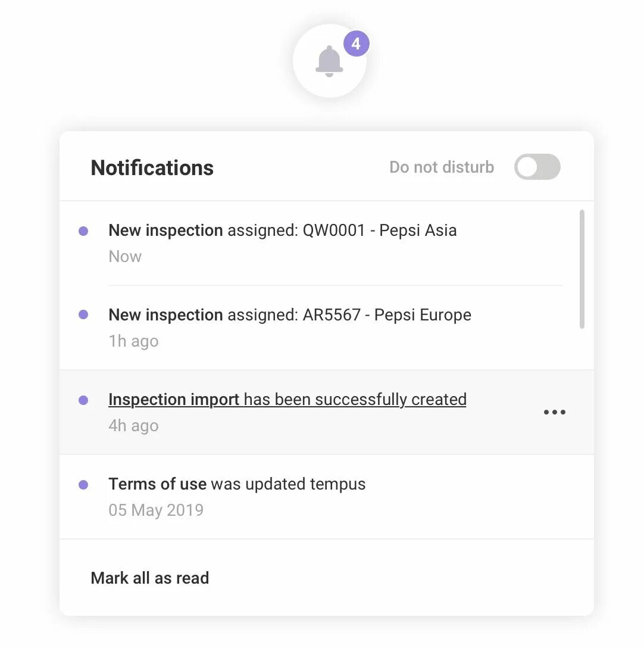Open the Terms of use updated notification
The image size is (644, 648).
pos(237,484)
